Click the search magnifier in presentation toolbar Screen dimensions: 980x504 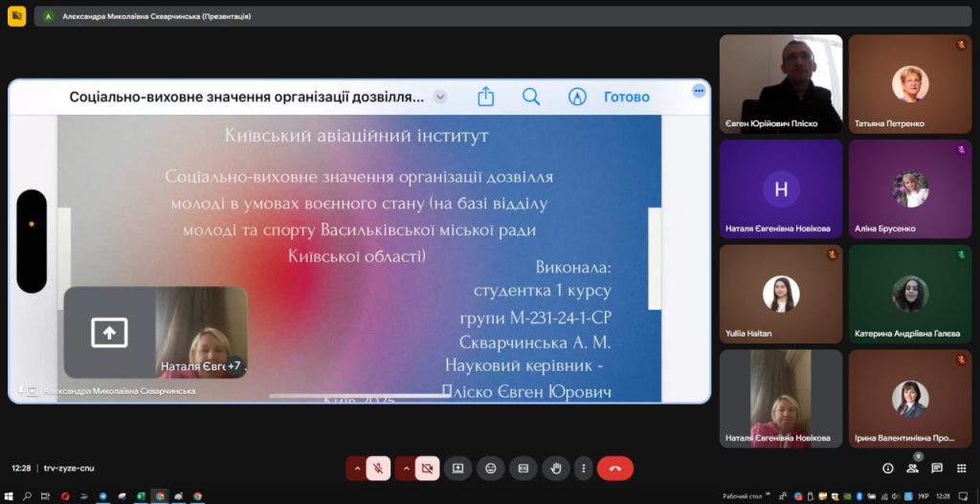531,97
